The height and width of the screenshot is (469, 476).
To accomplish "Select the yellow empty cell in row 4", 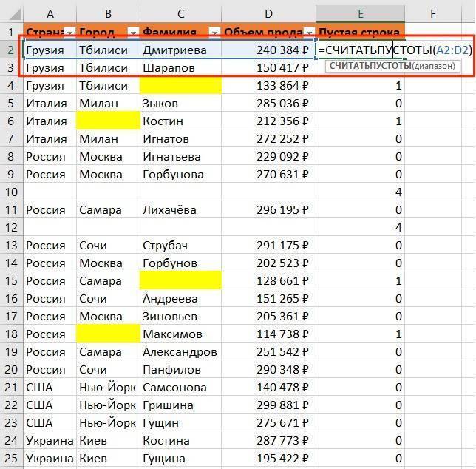I will (180, 85).
